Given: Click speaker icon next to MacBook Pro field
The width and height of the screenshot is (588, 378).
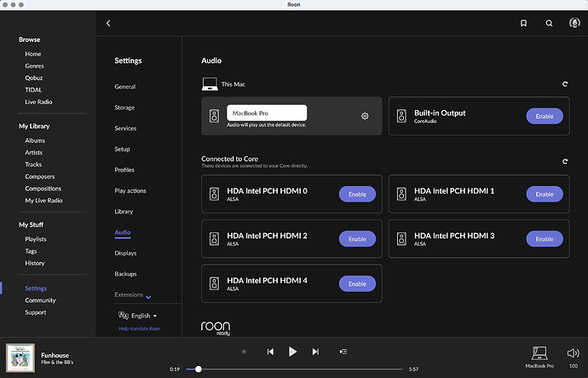Looking at the screenshot, I should (214, 116).
